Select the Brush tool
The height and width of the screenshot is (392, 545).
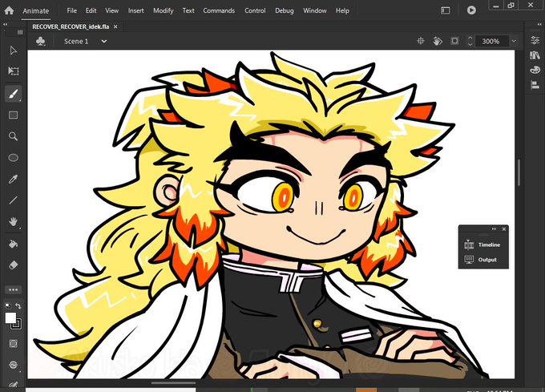pos(13,94)
